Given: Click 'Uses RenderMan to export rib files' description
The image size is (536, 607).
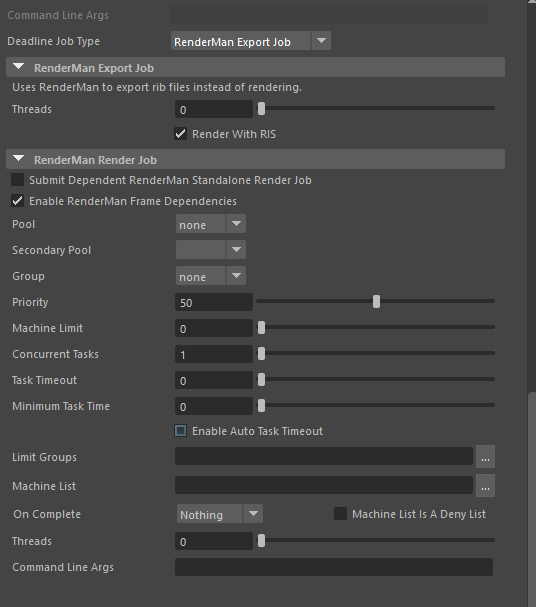Looking at the screenshot, I should 157,87.
